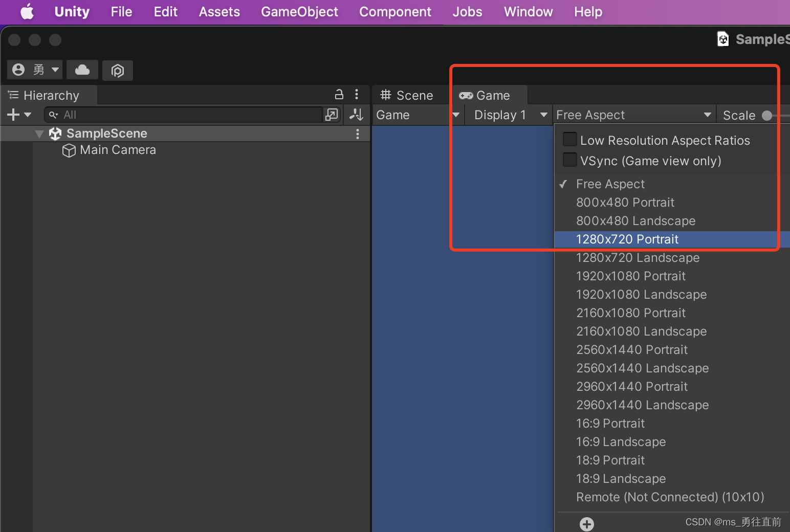This screenshot has width=790, height=532.
Task: Click the Hierarchy search field
Action: pos(183,115)
